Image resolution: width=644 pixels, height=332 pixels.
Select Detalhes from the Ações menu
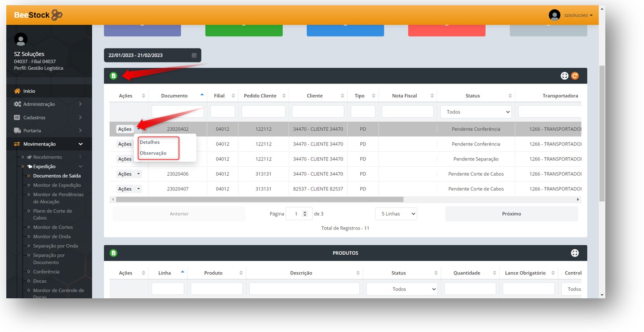pos(150,142)
